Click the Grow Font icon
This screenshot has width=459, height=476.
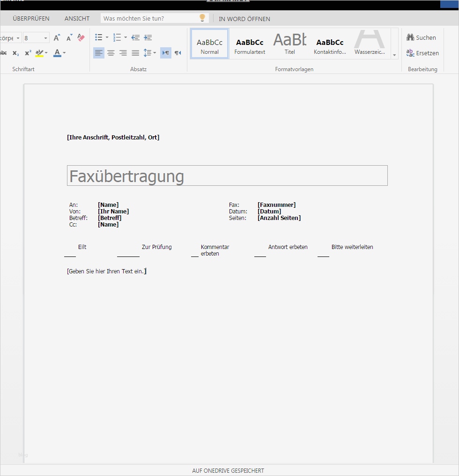pos(57,37)
